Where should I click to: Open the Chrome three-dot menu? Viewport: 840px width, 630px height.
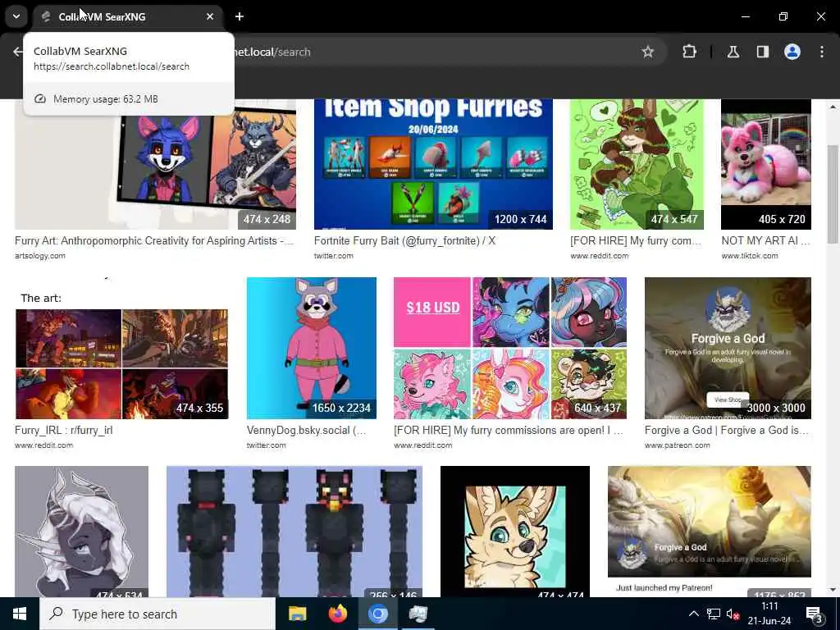[x=822, y=52]
